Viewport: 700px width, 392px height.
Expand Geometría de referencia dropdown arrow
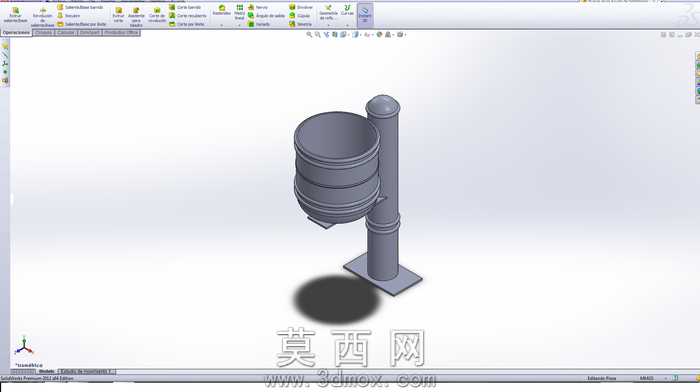pos(328,25)
